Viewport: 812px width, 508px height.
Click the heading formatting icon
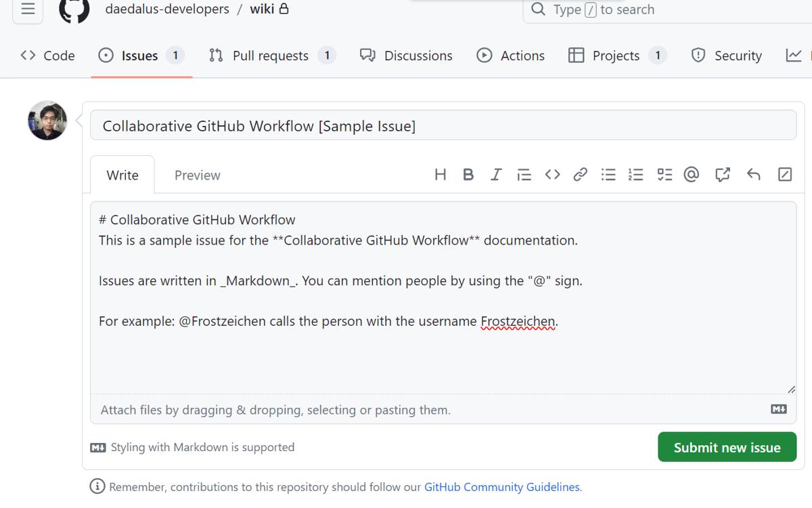point(441,175)
